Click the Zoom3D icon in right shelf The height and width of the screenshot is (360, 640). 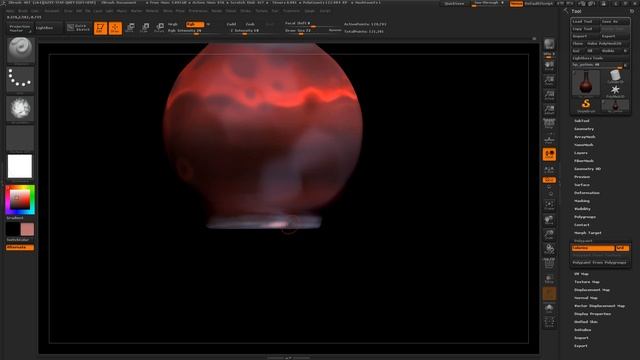click(549, 235)
